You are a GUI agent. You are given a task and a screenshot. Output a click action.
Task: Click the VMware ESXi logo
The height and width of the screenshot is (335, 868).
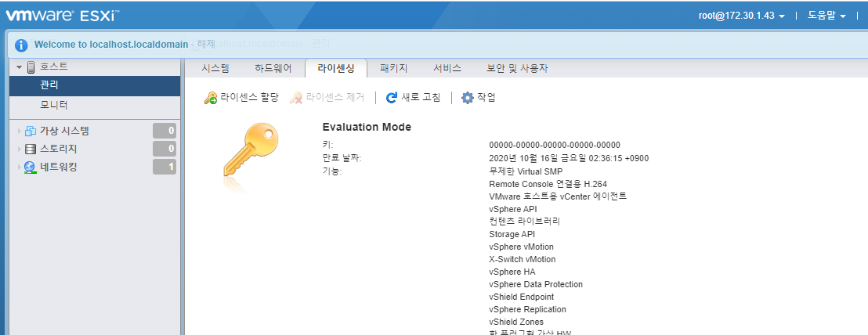pyautogui.click(x=63, y=16)
